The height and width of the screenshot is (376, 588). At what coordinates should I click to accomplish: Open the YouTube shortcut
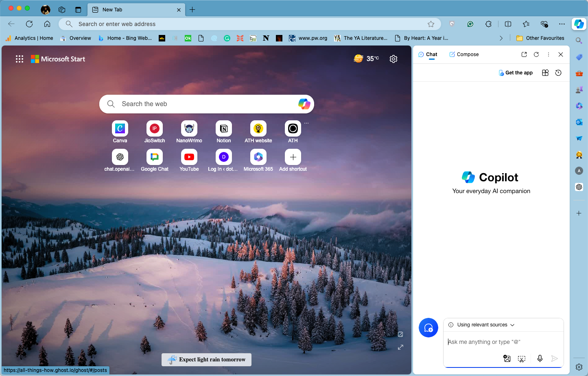point(189,161)
